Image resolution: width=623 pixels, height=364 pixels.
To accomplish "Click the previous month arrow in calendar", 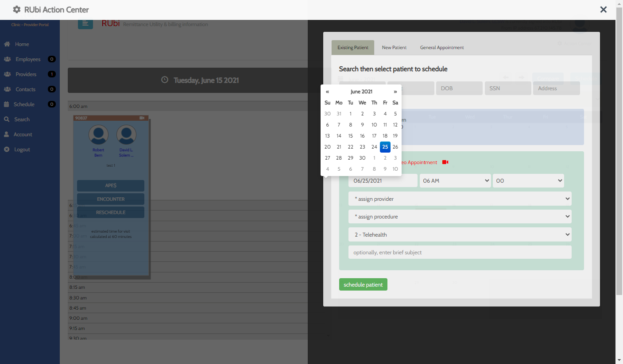I will tap(327, 92).
